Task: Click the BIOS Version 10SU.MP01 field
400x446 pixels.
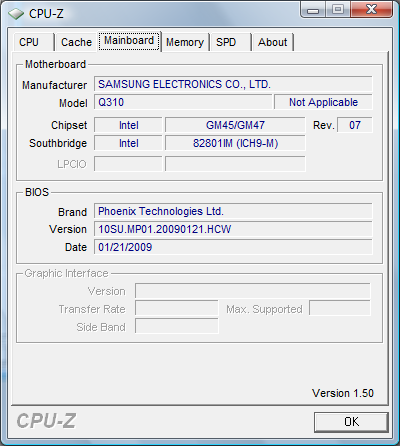Action: tap(233, 229)
